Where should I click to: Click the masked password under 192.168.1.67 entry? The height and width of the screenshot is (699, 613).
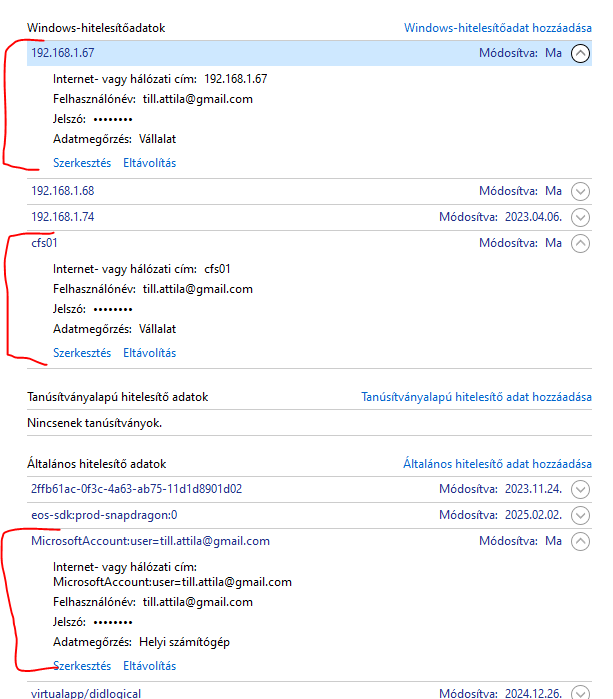pos(113,119)
